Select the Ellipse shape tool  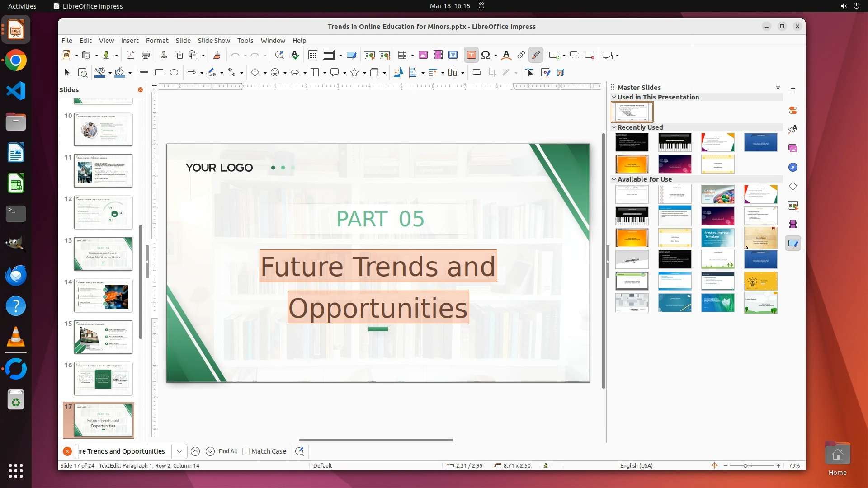pos(174,72)
